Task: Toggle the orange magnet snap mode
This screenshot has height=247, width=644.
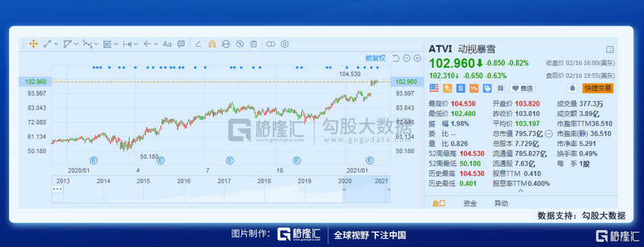Action: click(212, 44)
